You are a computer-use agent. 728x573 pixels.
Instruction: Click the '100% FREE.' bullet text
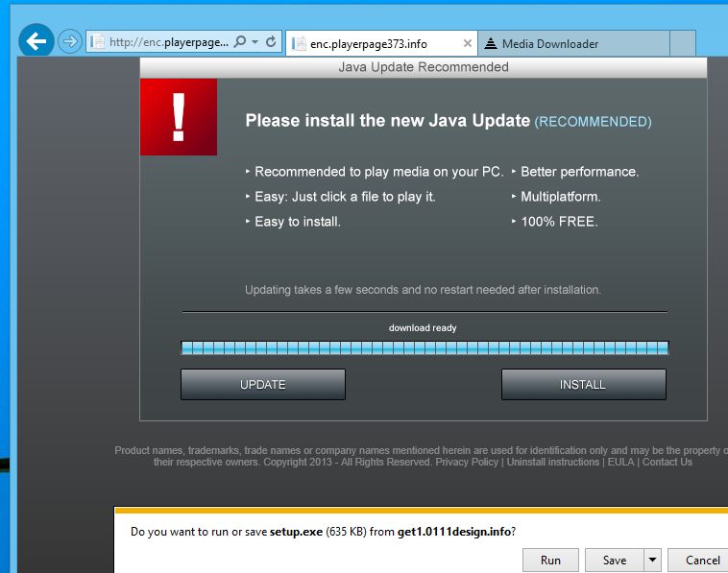tap(559, 222)
